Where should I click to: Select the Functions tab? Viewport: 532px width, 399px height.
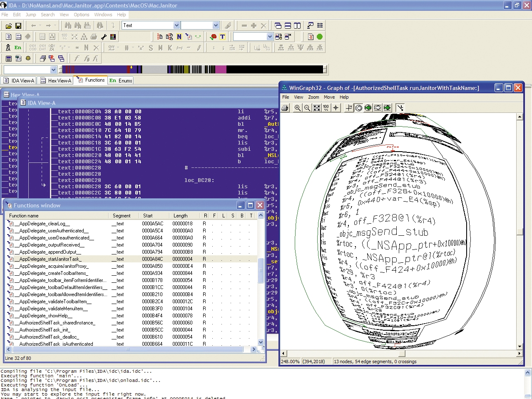coord(91,80)
